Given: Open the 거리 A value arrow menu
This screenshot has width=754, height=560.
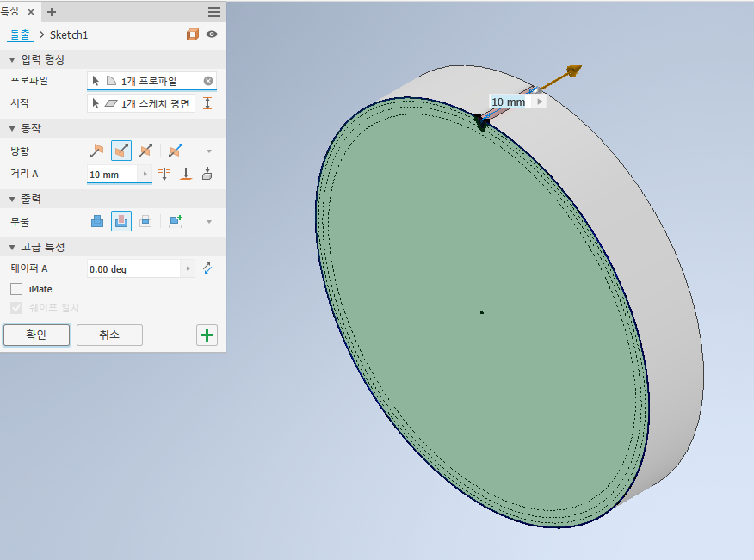Looking at the screenshot, I should pyautogui.click(x=145, y=174).
